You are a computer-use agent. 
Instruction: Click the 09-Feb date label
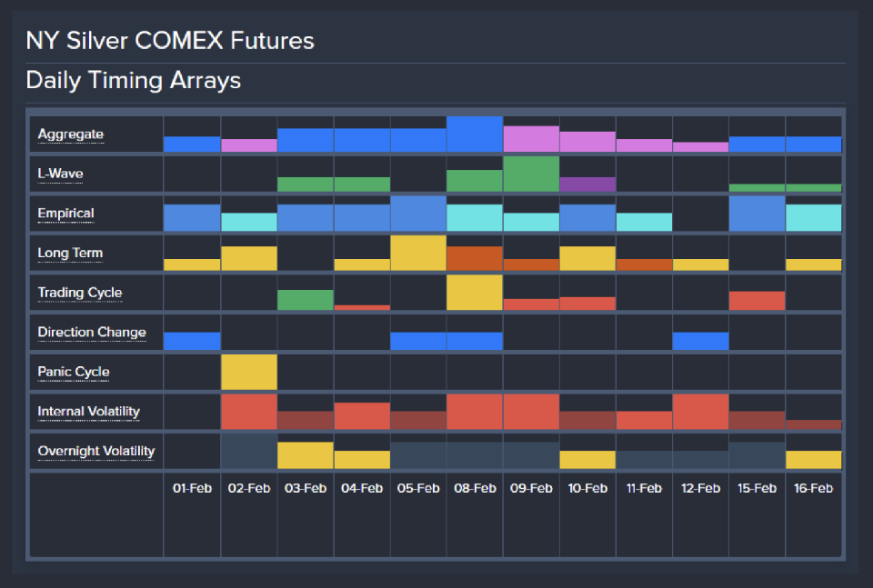point(531,488)
